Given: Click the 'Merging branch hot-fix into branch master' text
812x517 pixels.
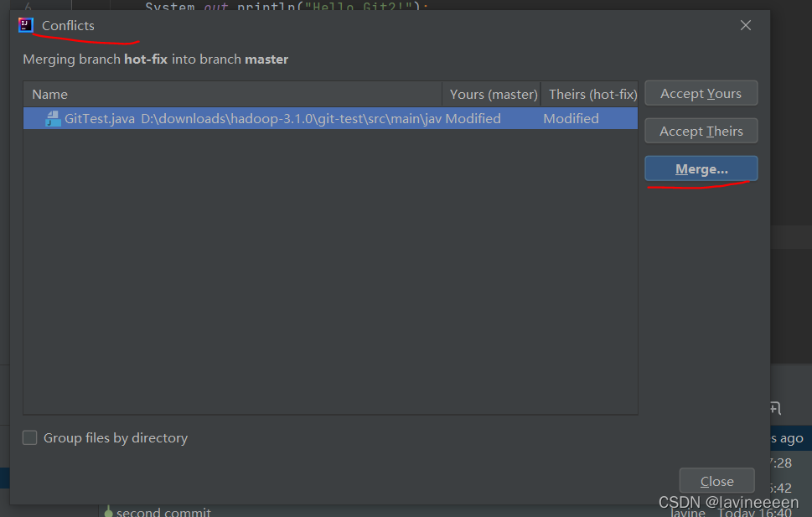Looking at the screenshot, I should (x=155, y=59).
